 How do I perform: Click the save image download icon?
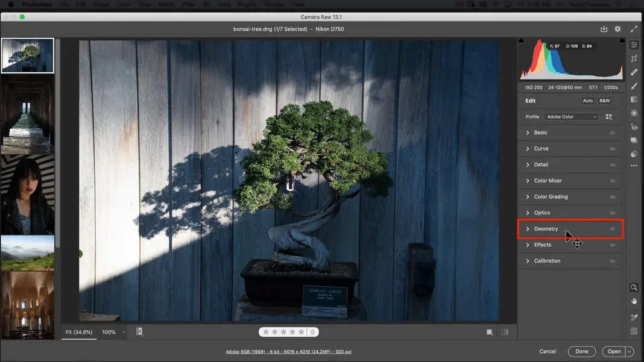coord(604,29)
